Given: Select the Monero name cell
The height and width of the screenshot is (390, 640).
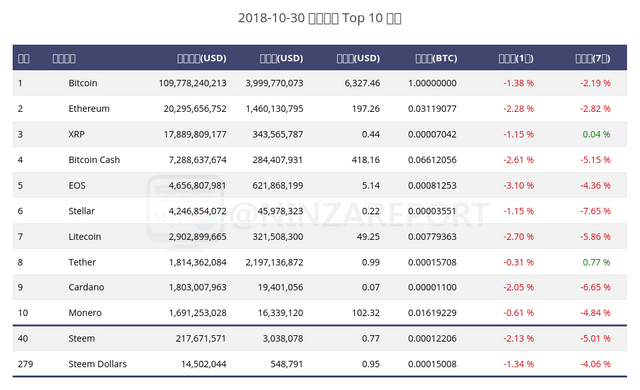Looking at the screenshot, I should [85, 313].
